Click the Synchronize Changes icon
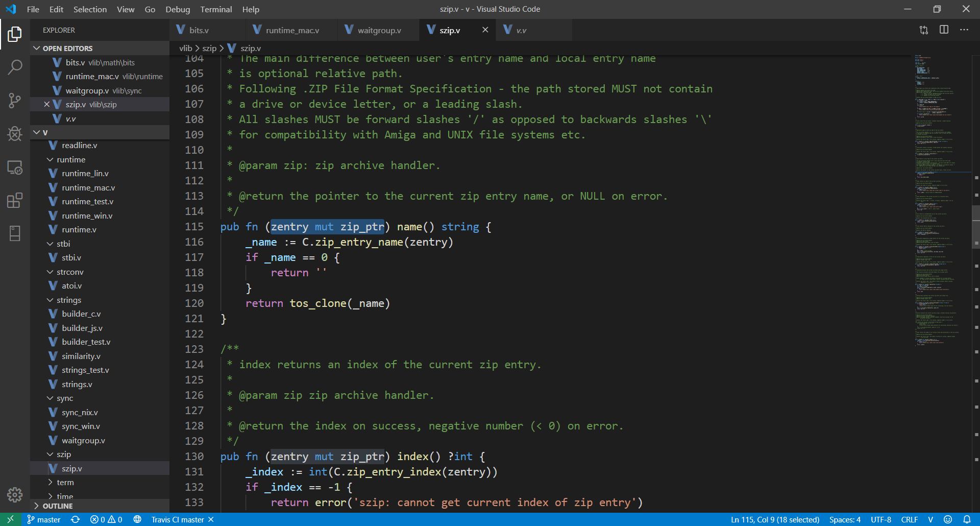The height and width of the screenshot is (526, 980). tap(76, 519)
